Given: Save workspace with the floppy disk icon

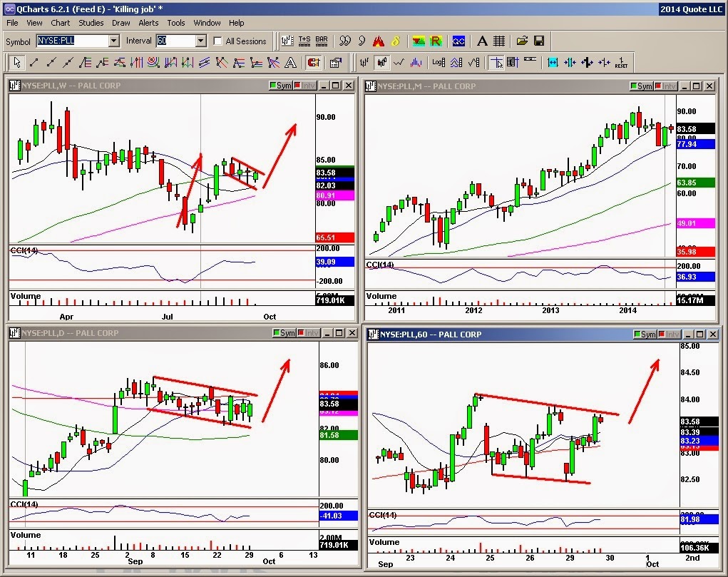Looking at the screenshot, I should coord(539,41).
